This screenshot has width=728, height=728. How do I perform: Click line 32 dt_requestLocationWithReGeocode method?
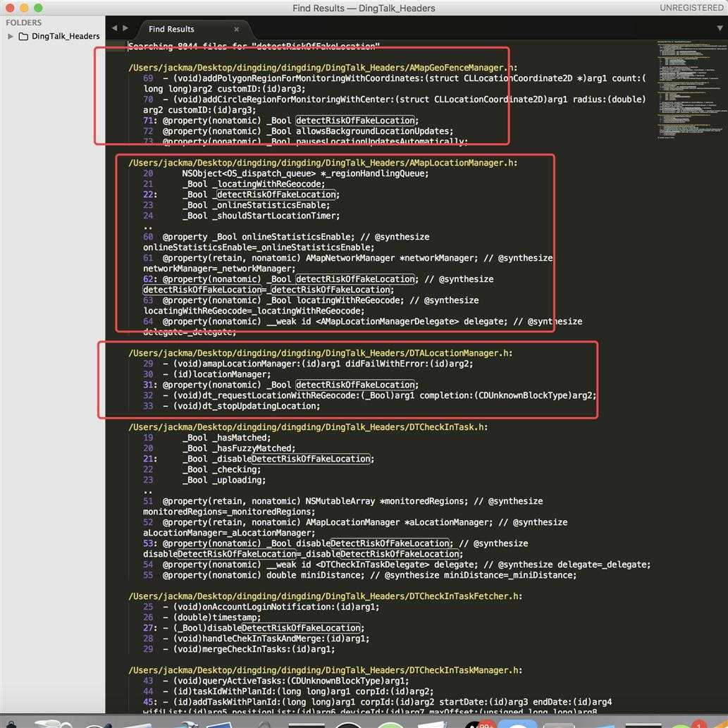click(x=369, y=395)
